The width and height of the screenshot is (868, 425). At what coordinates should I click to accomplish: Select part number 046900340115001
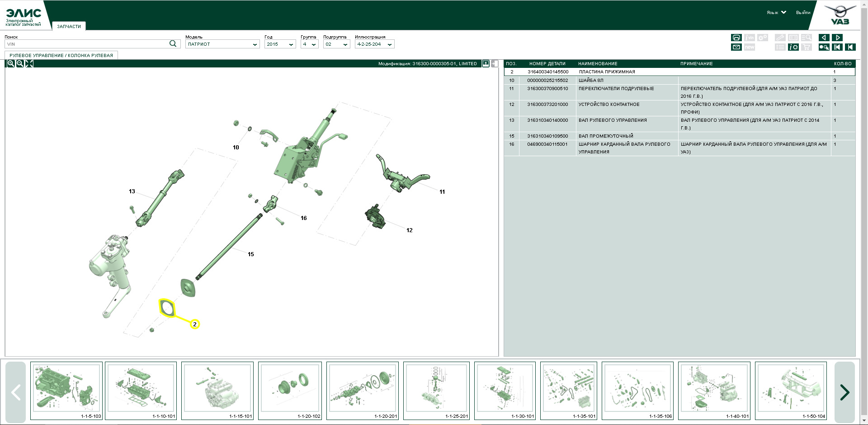[x=547, y=144]
